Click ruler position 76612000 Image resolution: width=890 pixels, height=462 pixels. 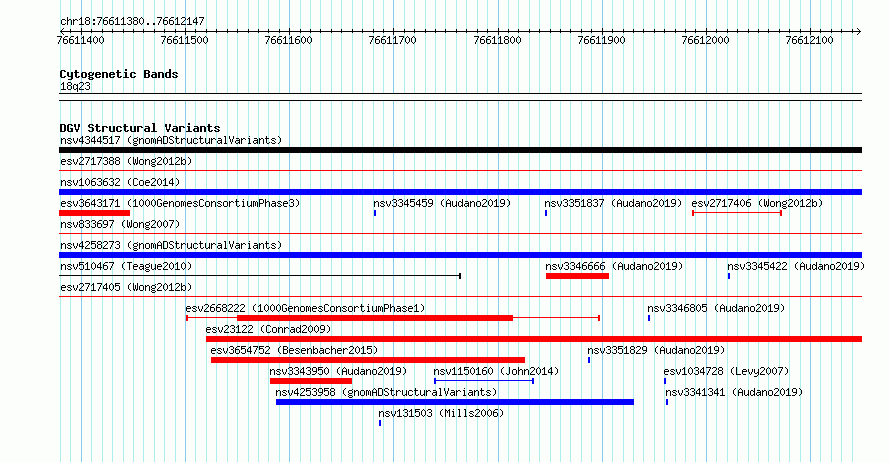coord(706,40)
